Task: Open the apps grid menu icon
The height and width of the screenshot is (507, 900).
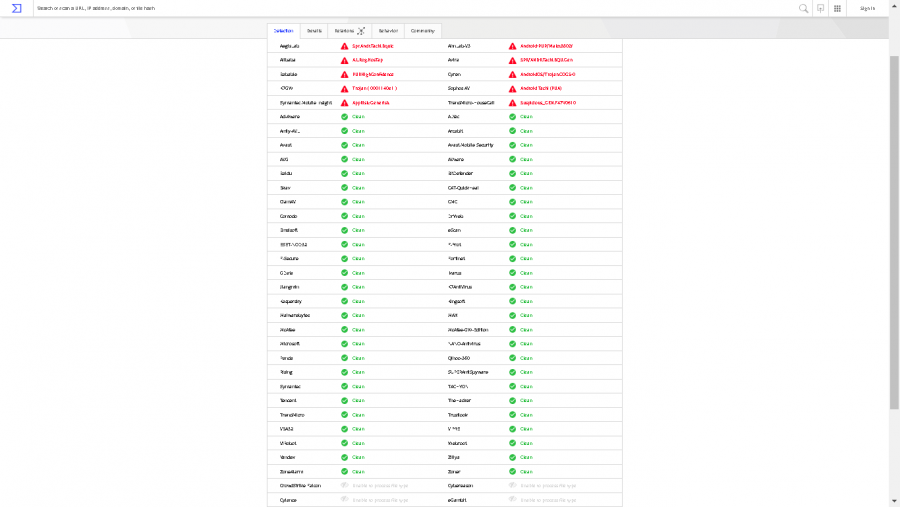Action: tap(837, 8)
